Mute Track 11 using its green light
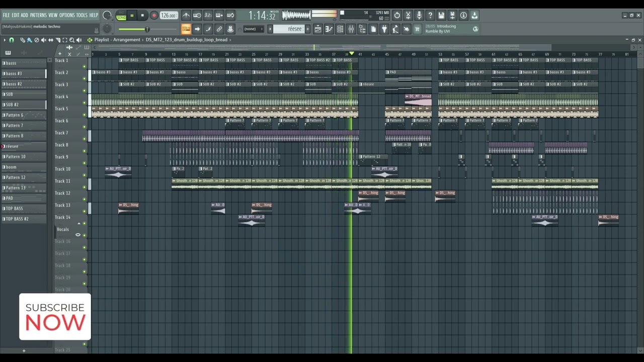The image size is (644, 362). (x=84, y=187)
